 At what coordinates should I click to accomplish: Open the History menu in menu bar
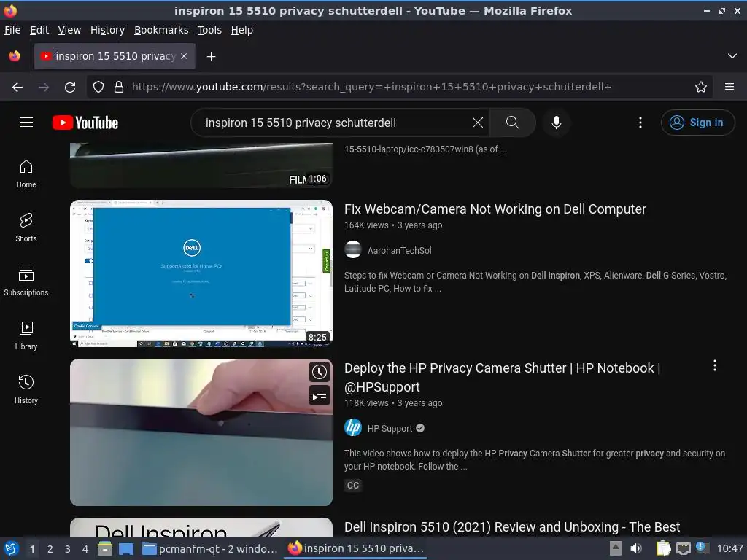pyautogui.click(x=107, y=30)
